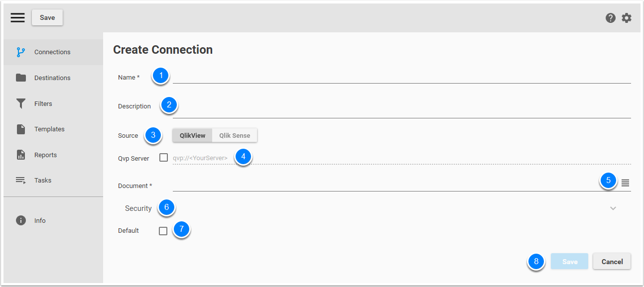Click the top Save button
Image resolution: width=644 pixels, height=287 pixels.
click(x=47, y=17)
